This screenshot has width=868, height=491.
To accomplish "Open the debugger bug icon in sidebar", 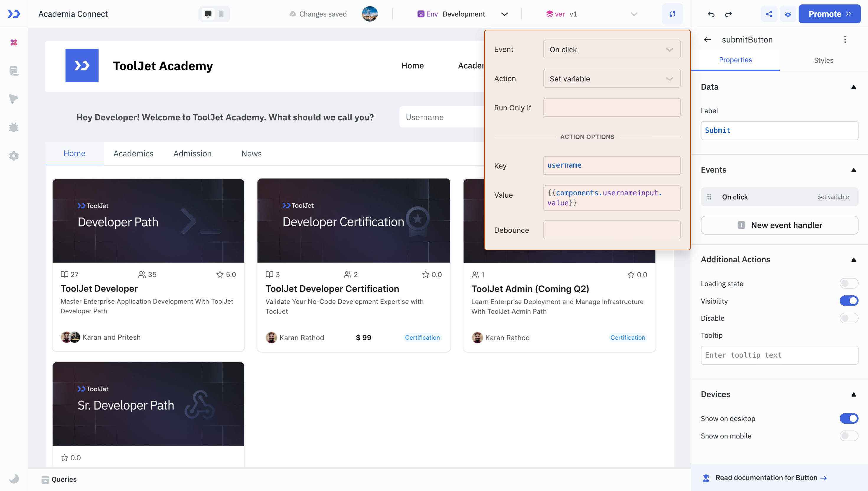I will (x=14, y=127).
